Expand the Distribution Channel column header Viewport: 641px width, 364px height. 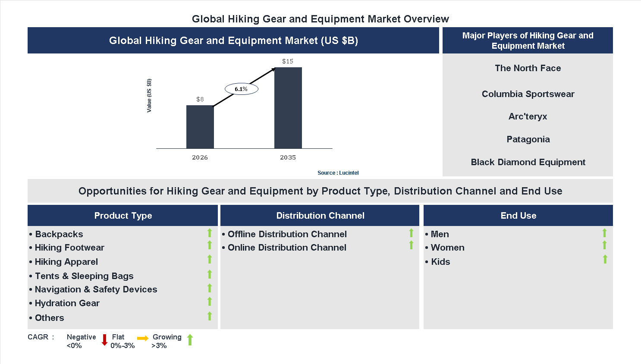pyautogui.click(x=320, y=215)
